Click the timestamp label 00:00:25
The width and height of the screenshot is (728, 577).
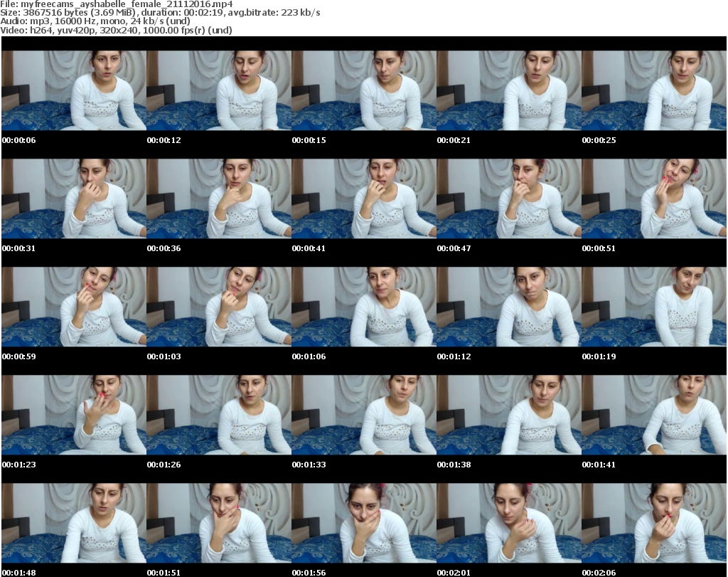tap(599, 140)
